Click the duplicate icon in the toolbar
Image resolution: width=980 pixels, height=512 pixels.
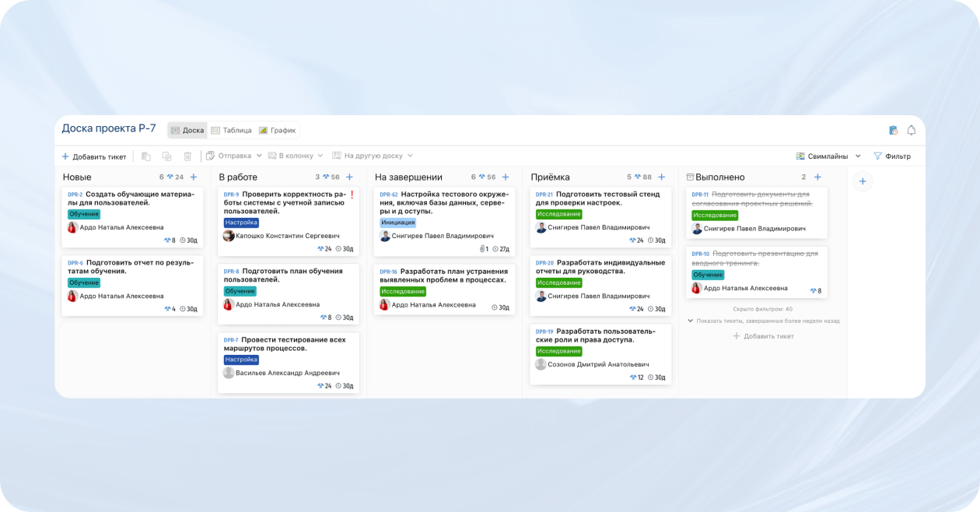(x=166, y=156)
